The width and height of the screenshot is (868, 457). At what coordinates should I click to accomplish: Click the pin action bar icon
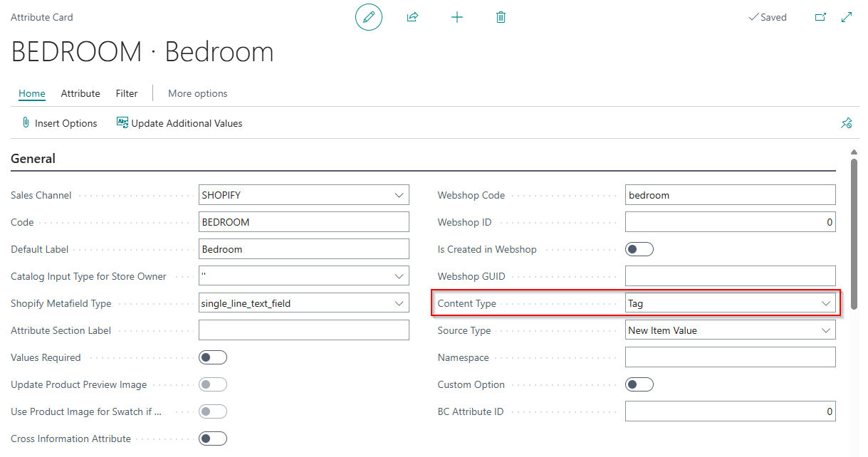click(846, 123)
